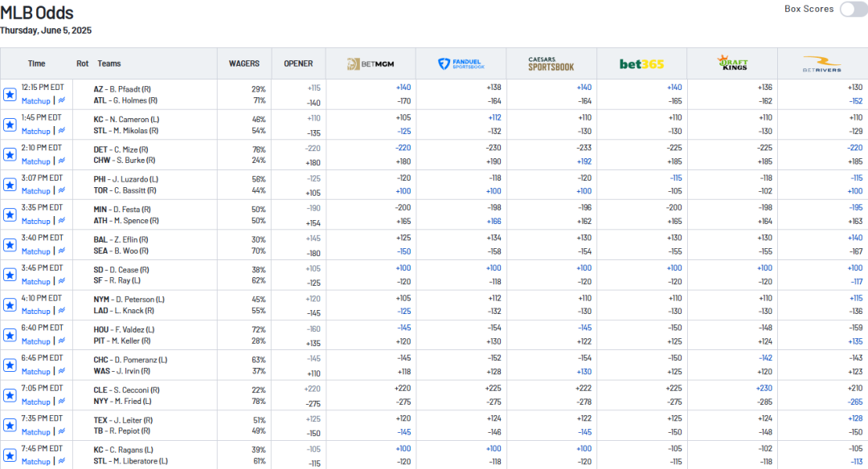Click the DraftKings logo header
Image resolution: width=868 pixels, height=469 pixels.
pyautogui.click(x=731, y=63)
